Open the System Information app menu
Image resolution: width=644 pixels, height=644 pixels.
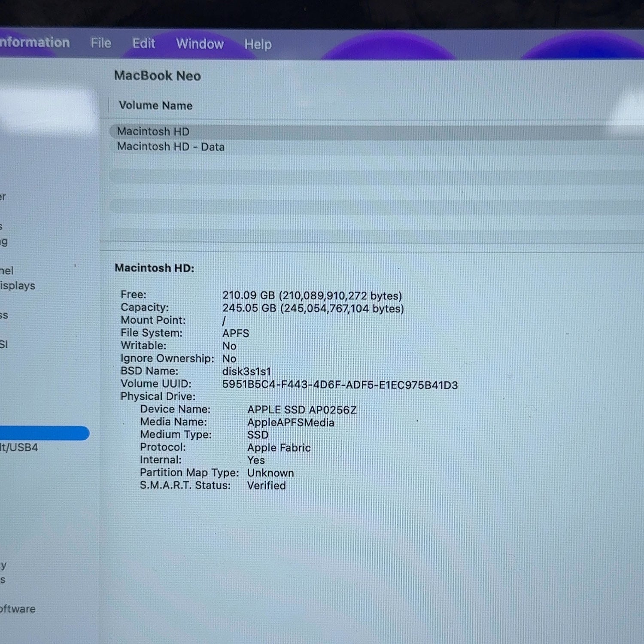(x=34, y=42)
